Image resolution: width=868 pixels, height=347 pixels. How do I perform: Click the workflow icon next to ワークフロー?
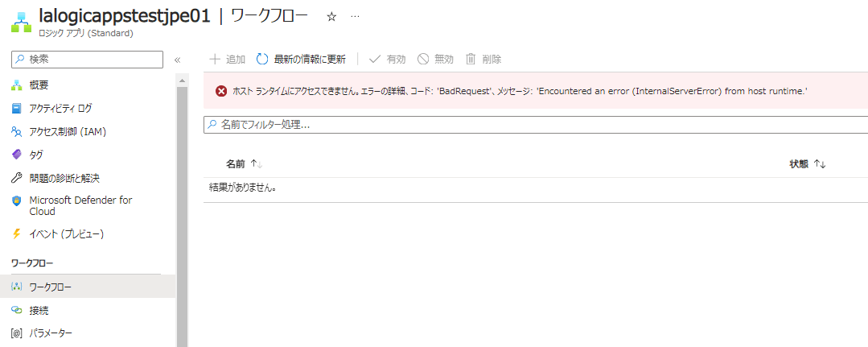pos(17,287)
